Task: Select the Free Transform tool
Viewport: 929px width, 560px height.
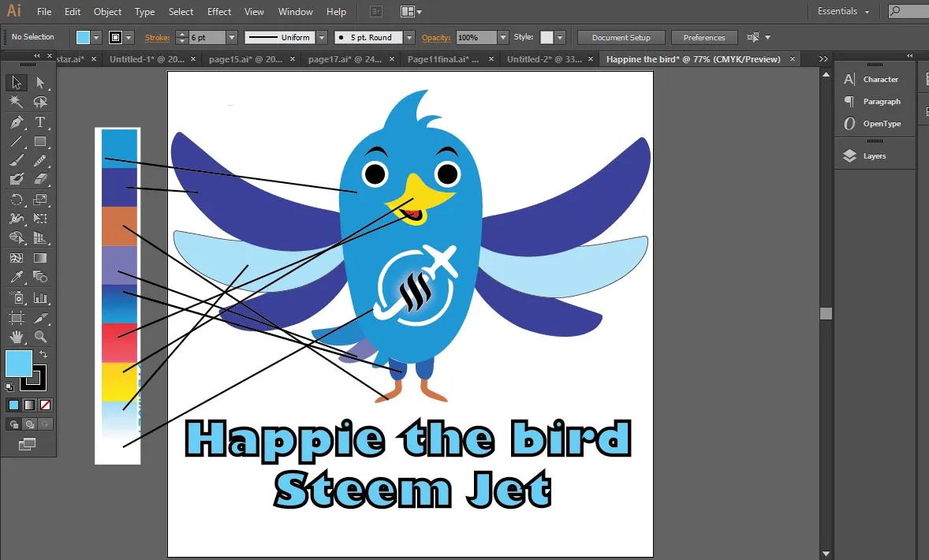Action: pos(40,218)
